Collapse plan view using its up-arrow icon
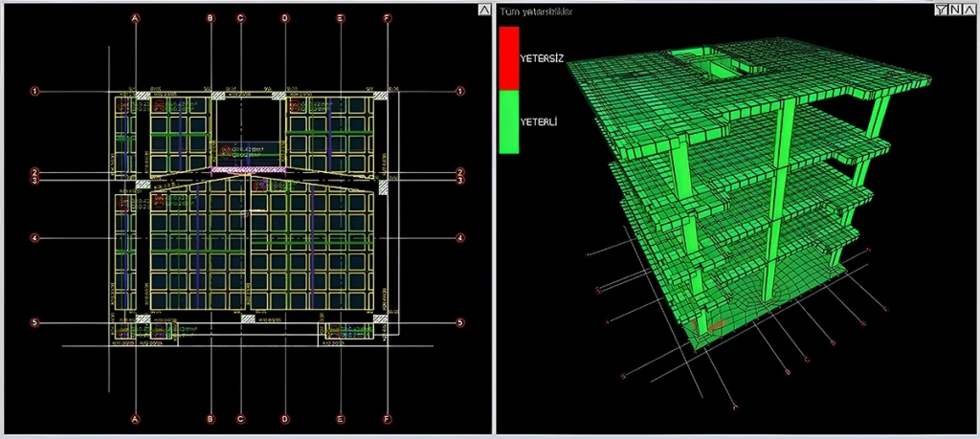This screenshot has height=439, width=980. (482, 10)
